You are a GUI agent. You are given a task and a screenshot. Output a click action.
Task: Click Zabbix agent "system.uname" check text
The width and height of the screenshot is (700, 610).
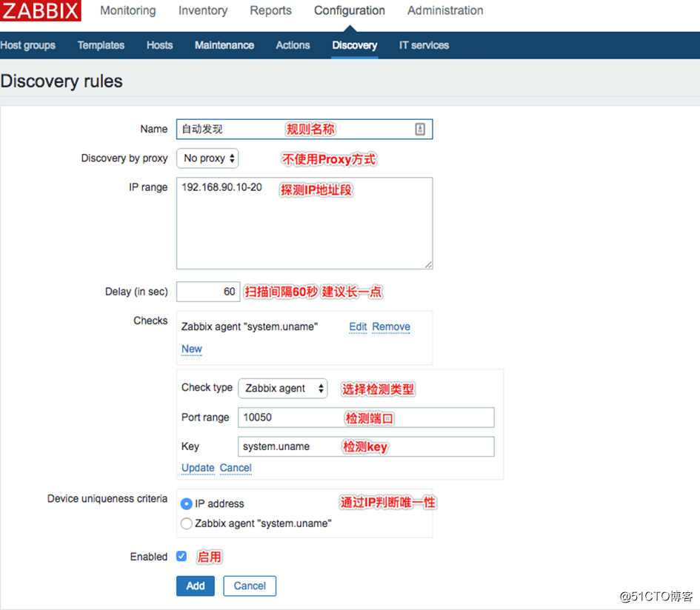pos(250,326)
